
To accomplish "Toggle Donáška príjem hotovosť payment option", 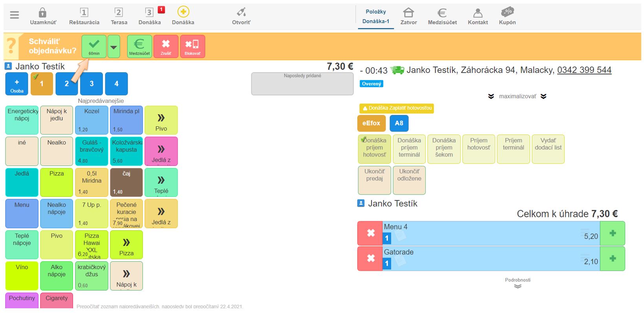I will click(374, 149).
